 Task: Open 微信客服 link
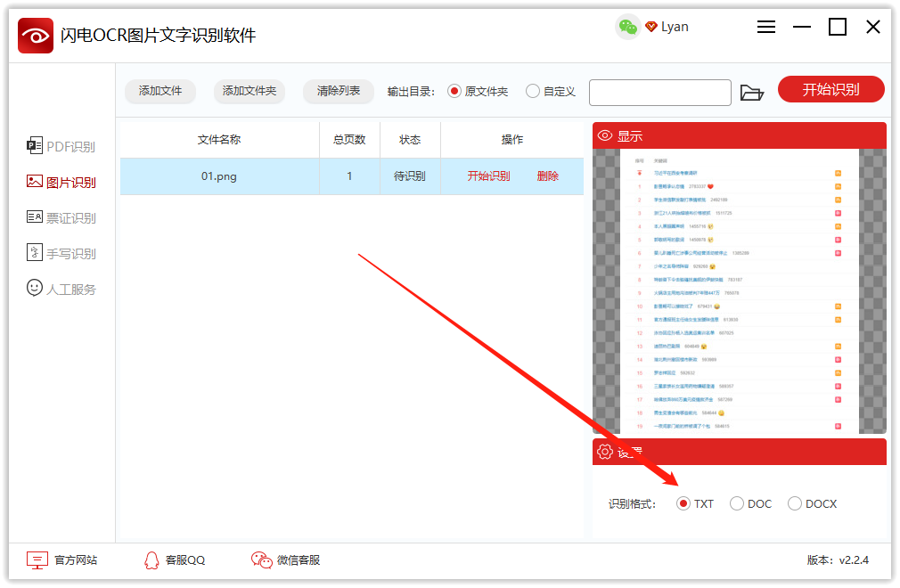click(x=299, y=560)
